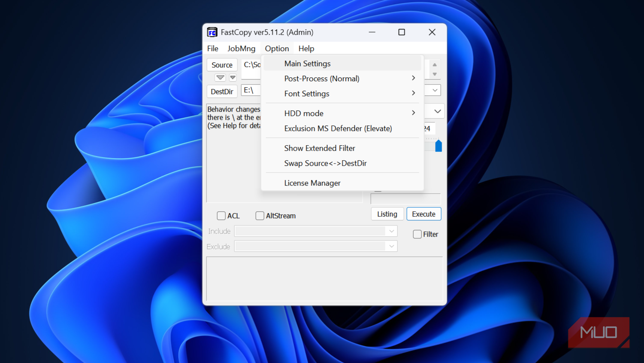Open the Include filter dropdown
Screen dimensions: 644x363
391,231
